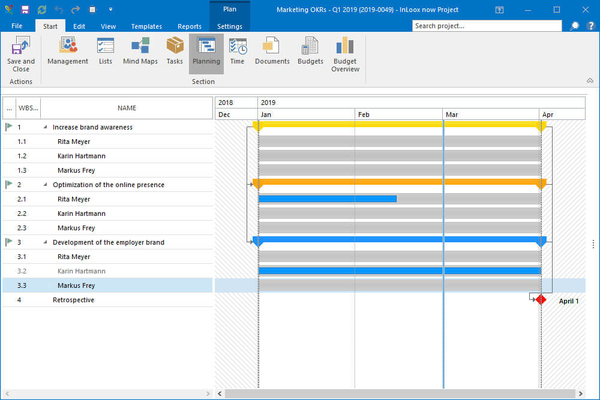Viewport: 600px width, 400px height.
Task: Select row 3.1 Rita Meyer
Action: point(108,256)
